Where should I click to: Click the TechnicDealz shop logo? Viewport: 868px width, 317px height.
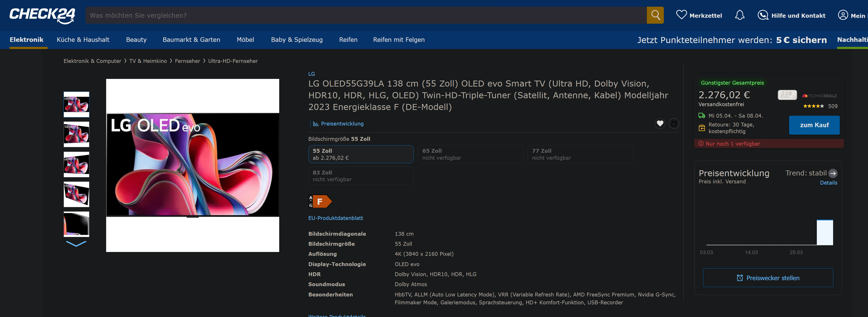[x=819, y=96]
